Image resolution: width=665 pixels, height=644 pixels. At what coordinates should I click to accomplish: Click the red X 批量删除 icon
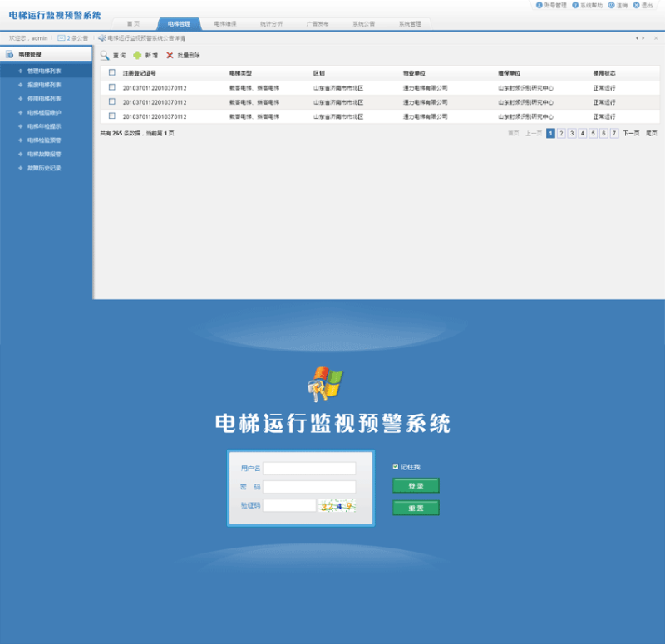[x=170, y=55]
